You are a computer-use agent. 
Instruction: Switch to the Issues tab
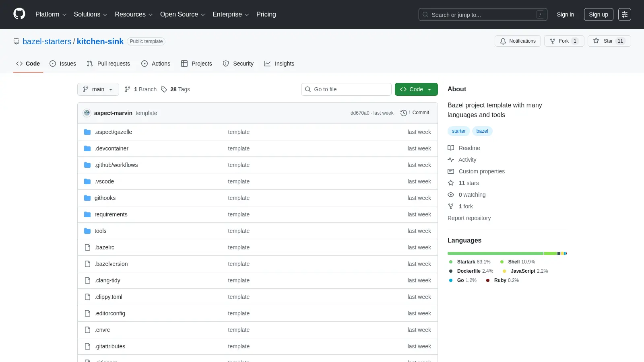(x=63, y=64)
